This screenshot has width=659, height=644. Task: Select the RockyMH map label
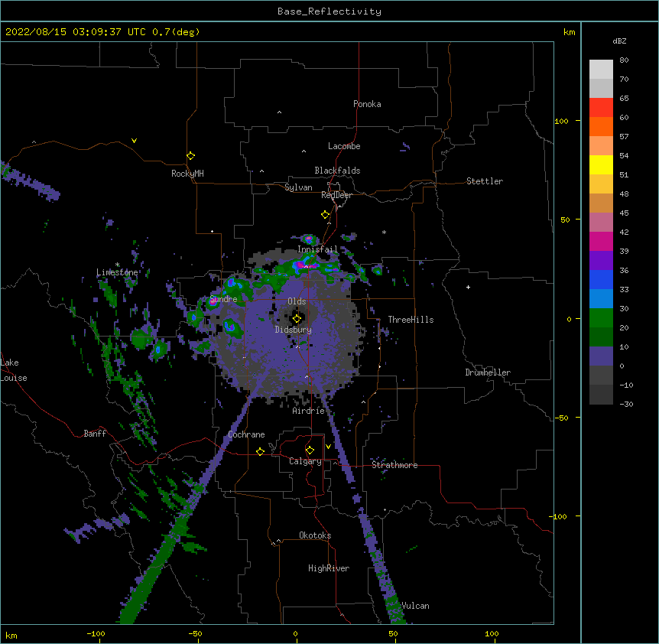coord(187,174)
